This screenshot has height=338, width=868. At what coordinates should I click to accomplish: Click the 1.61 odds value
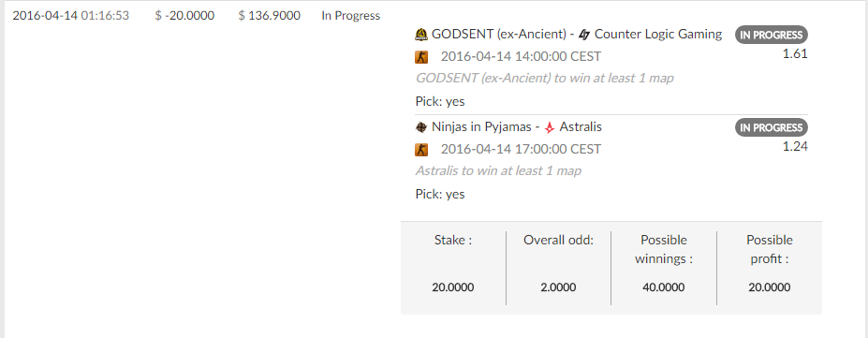coord(795,54)
